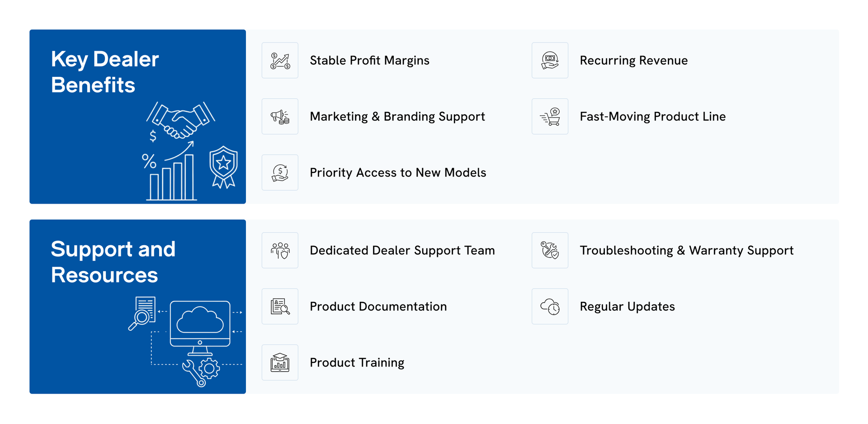Click the Regular Updates cloud-clock icon
This screenshot has width=868, height=424.
(550, 307)
